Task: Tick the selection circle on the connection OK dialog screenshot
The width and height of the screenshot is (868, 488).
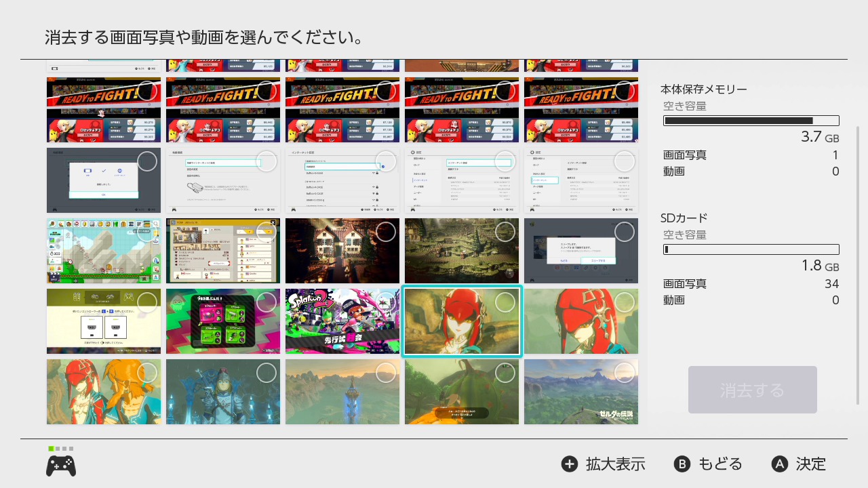Action: 147,161
